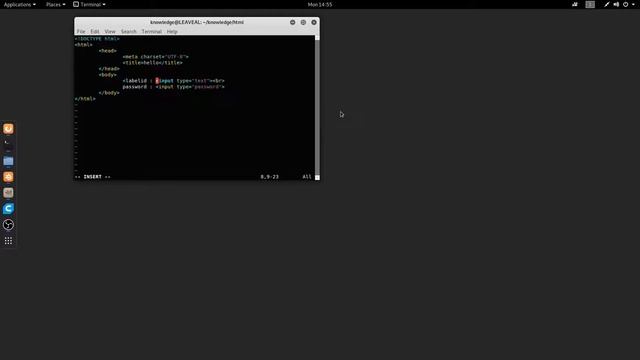
Task: Open the Terminal menu in menubar
Action: [151, 31]
